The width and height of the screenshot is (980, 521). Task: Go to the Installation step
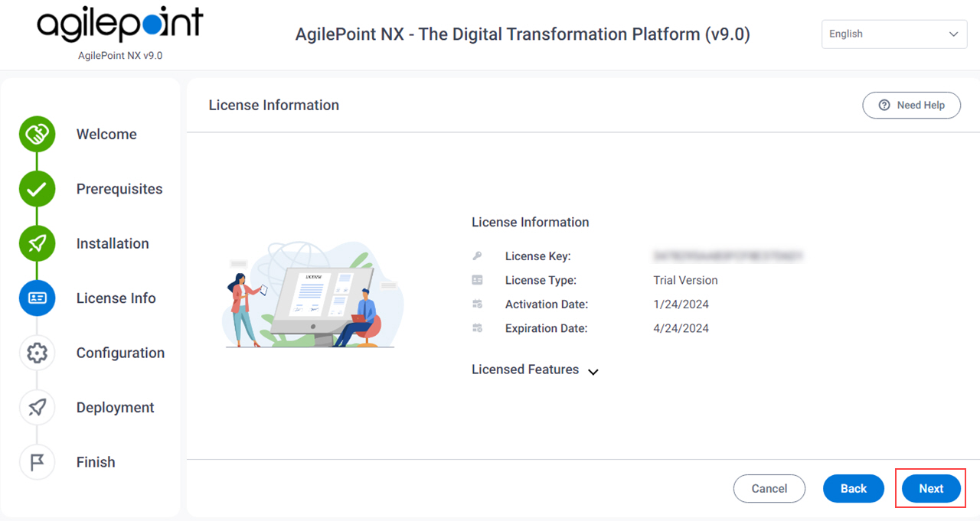click(x=113, y=244)
